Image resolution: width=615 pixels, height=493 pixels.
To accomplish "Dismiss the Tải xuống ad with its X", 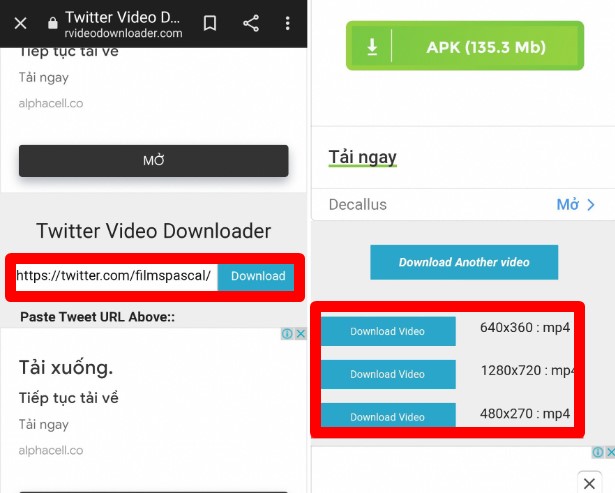I will coord(299,334).
